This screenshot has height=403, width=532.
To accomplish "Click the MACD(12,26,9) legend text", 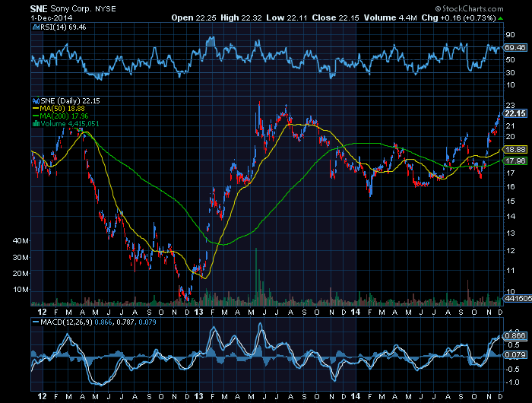I will [66, 322].
